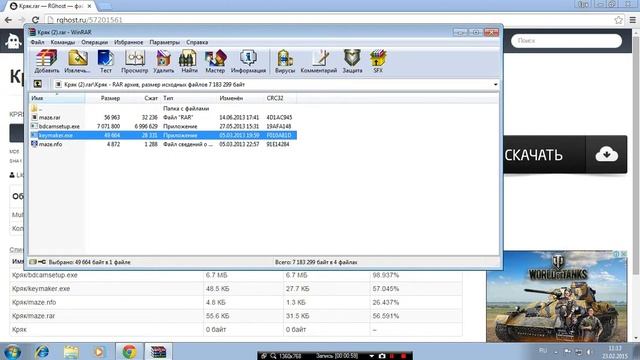Click the WinRAR taskbar icon
The width and height of the screenshot is (640, 360).
pos(158,351)
